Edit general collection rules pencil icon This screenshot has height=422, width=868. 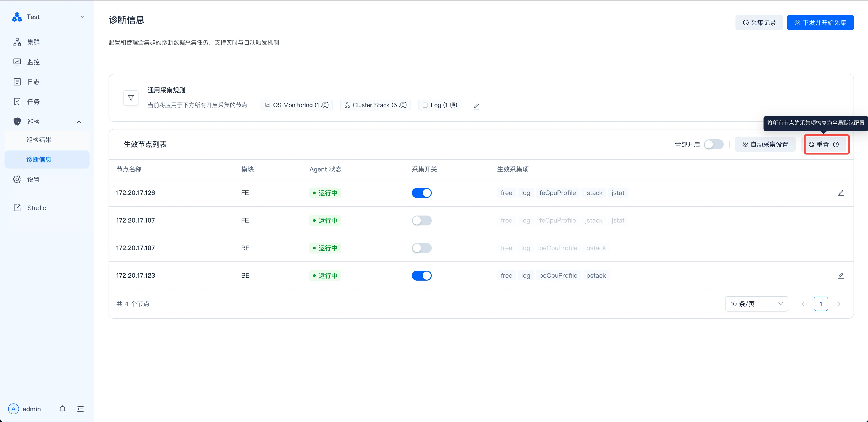pos(476,106)
